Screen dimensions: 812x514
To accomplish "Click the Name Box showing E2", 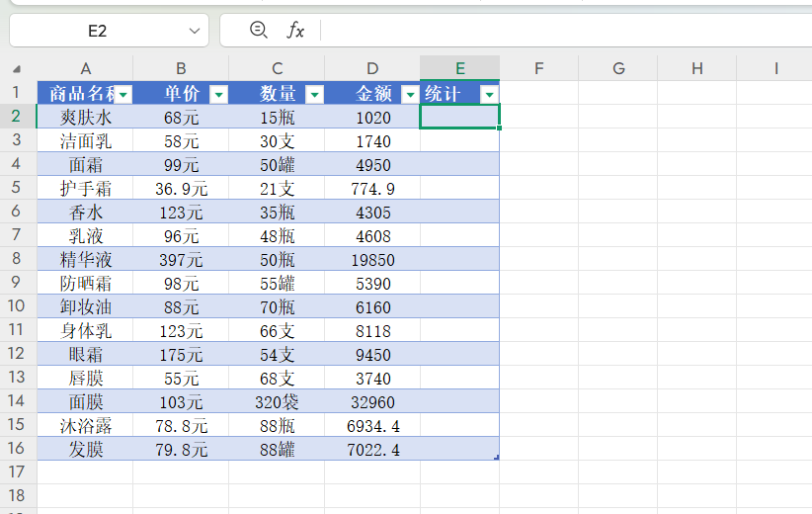I will pos(97,32).
